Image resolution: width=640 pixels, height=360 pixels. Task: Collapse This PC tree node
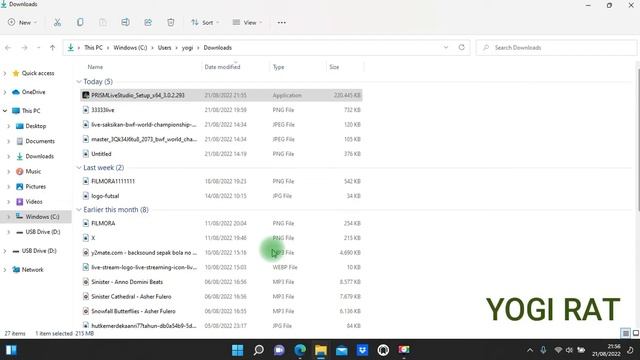click(5, 111)
